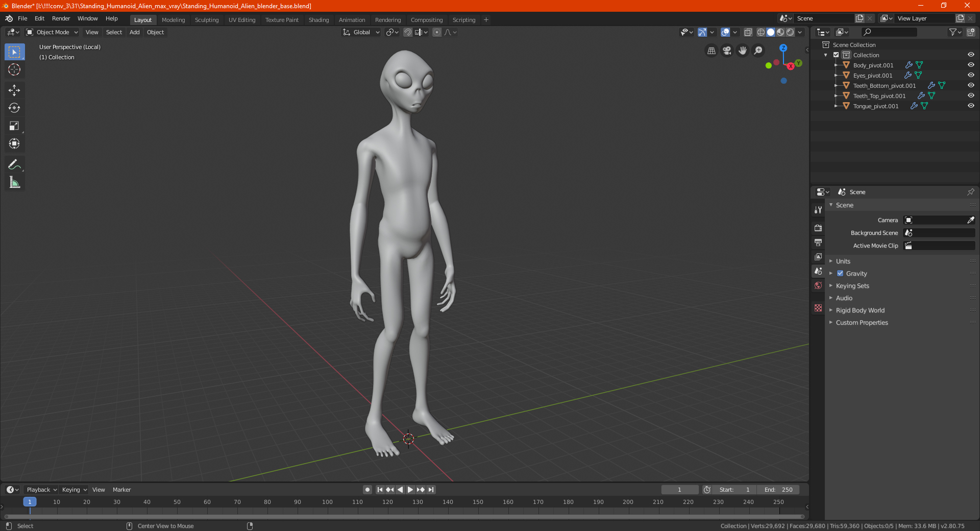Image resolution: width=980 pixels, height=531 pixels.
Task: Open the Texture properties tab
Action: pyautogui.click(x=818, y=308)
